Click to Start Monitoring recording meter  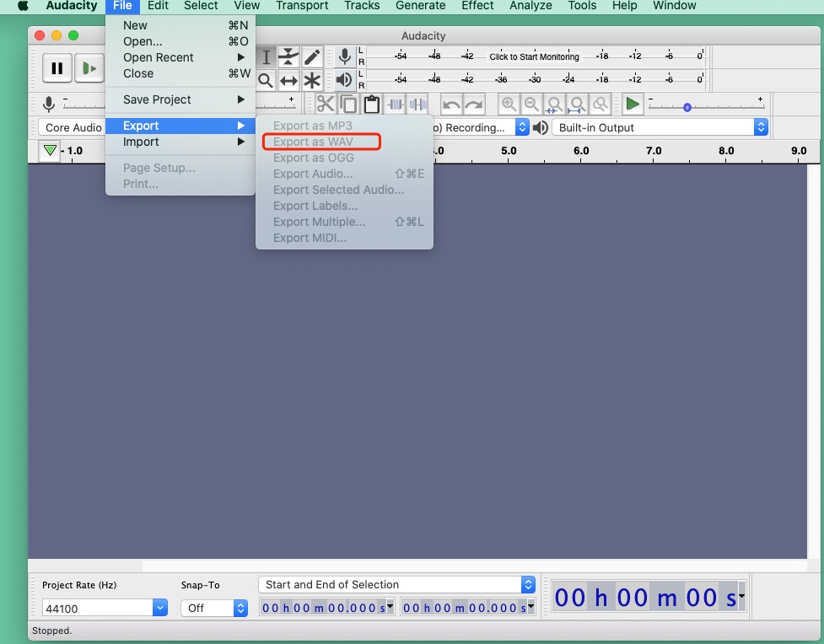pos(534,56)
